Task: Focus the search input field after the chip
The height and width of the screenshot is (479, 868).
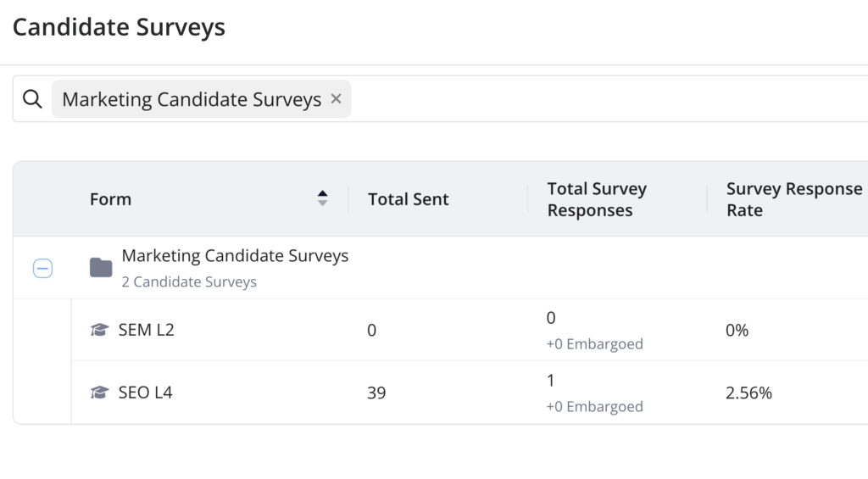Action: 593,99
